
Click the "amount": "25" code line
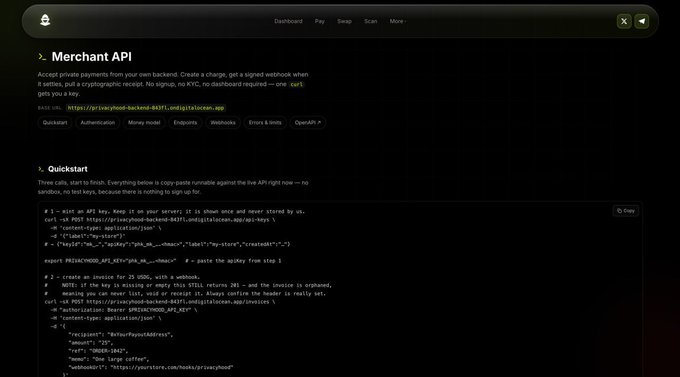[91, 343]
